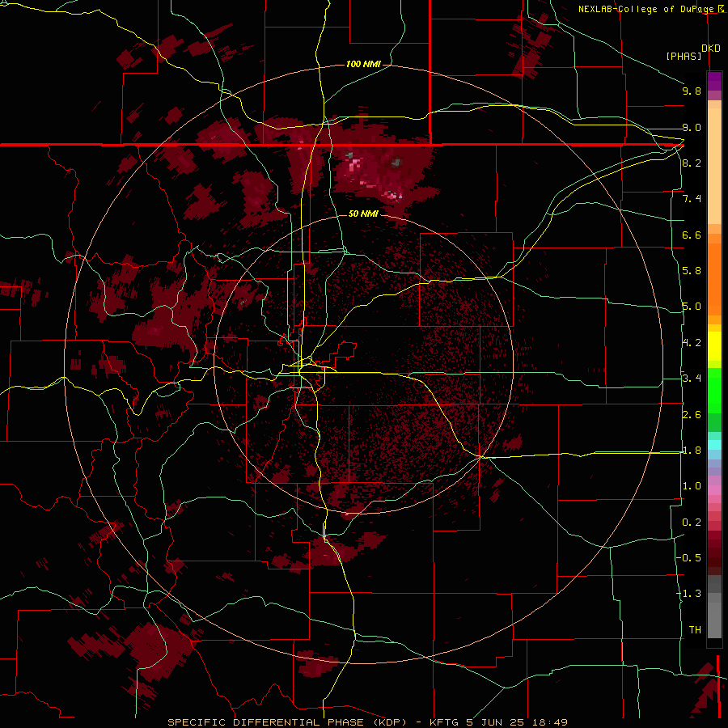Select the gray bottom band on the color bar
Viewport: 728px width, 728px height.
coord(714,620)
